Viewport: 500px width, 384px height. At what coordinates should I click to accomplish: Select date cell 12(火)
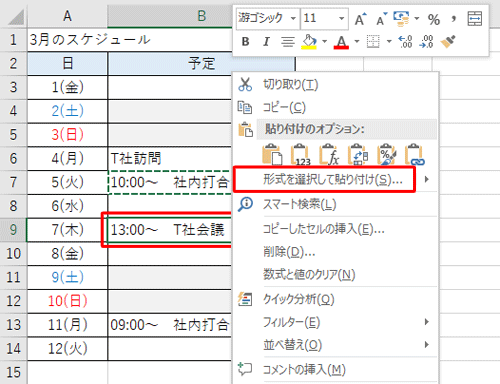coord(68,349)
